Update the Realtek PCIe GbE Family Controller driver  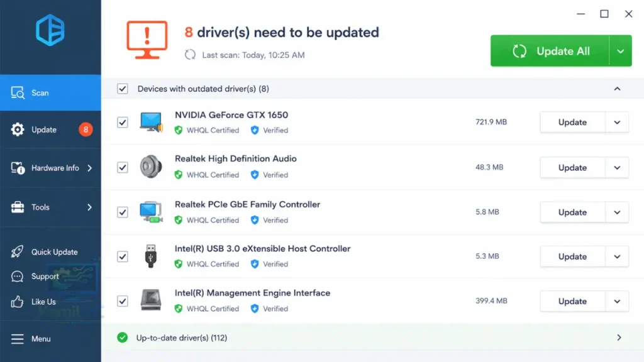point(572,212)
